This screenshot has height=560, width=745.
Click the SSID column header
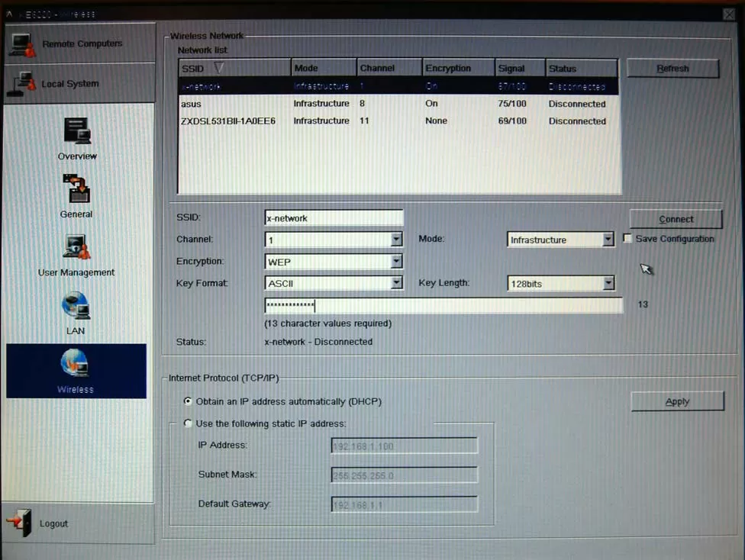pos(234,68)
